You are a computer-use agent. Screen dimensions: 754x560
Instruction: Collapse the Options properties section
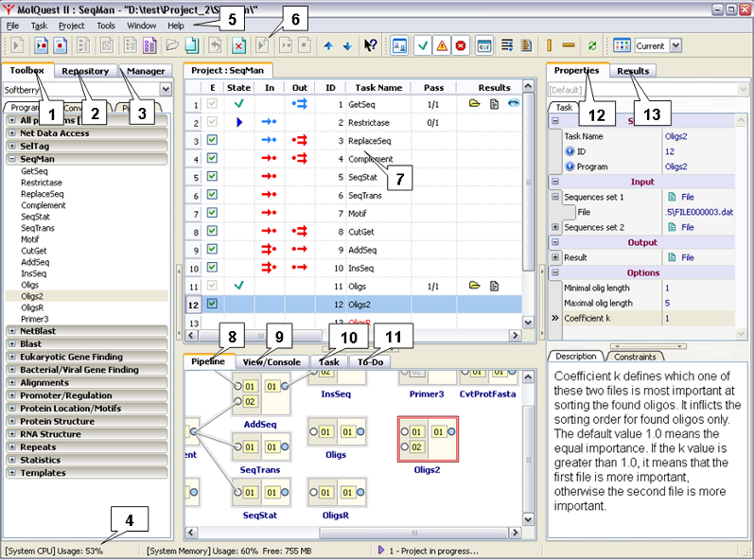pos(555,272)
